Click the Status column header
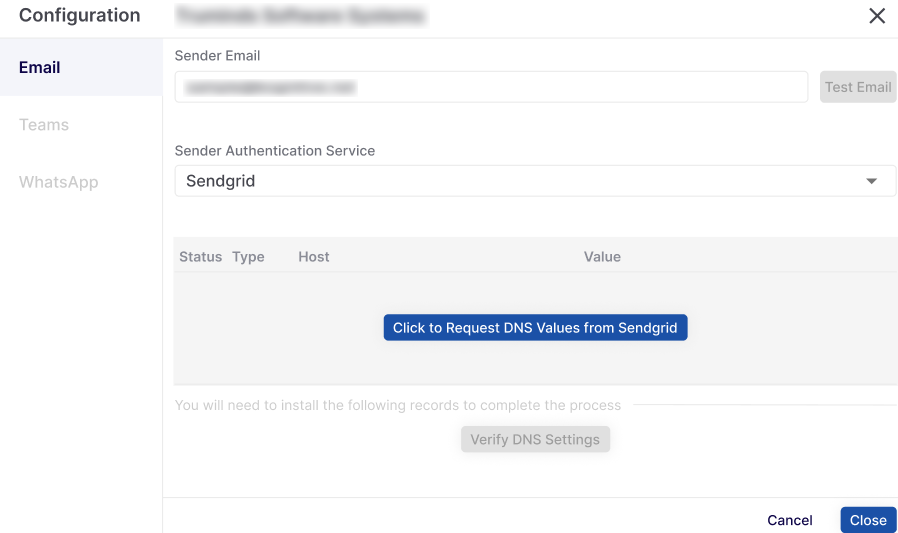The width and height of the screenshot is (898, 533). [x=200, y=257]
